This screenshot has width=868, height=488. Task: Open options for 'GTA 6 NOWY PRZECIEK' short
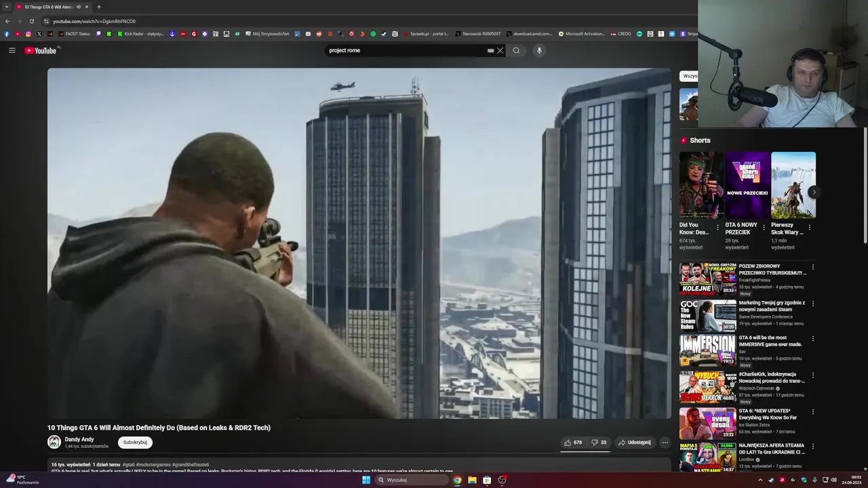pos(764,228)
